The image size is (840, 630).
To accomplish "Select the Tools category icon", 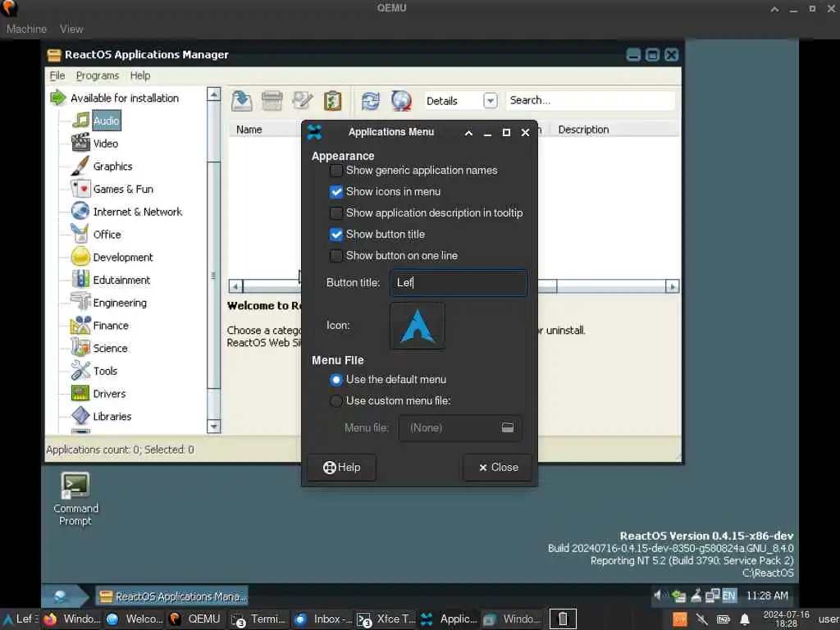I will [80, 371].
